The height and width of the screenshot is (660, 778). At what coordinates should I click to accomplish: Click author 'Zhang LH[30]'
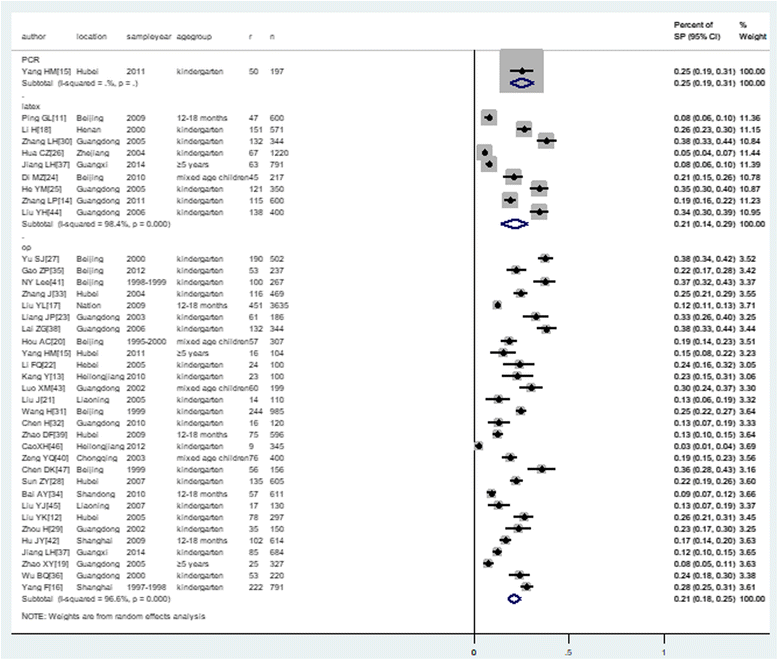tap(47, 141)
